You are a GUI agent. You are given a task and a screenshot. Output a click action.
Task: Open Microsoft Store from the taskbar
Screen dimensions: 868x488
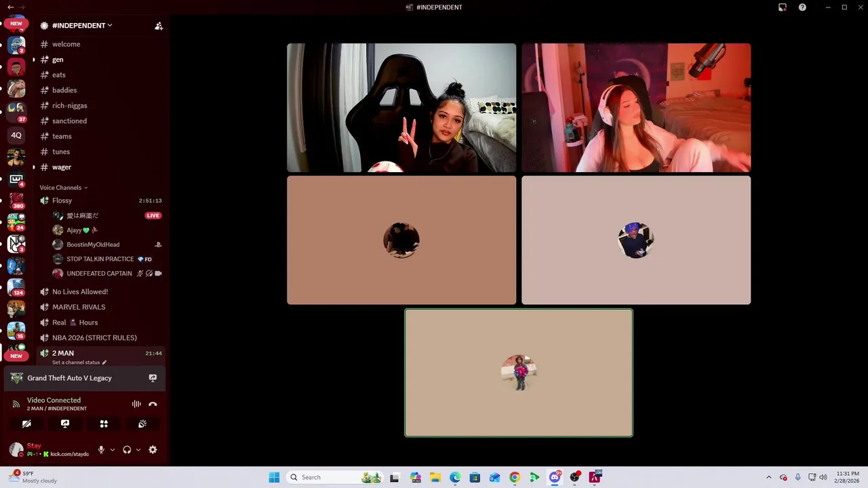click(x=475, y=477)
